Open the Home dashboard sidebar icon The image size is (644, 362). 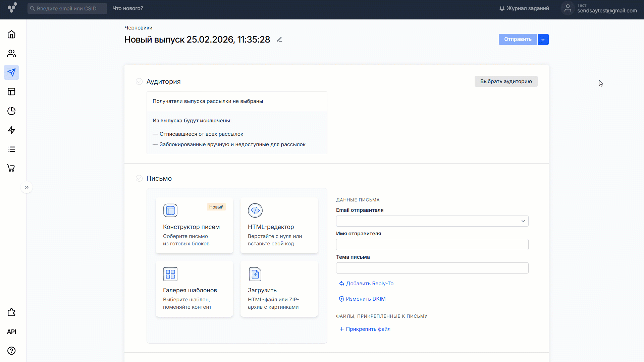tap(11, 35)
